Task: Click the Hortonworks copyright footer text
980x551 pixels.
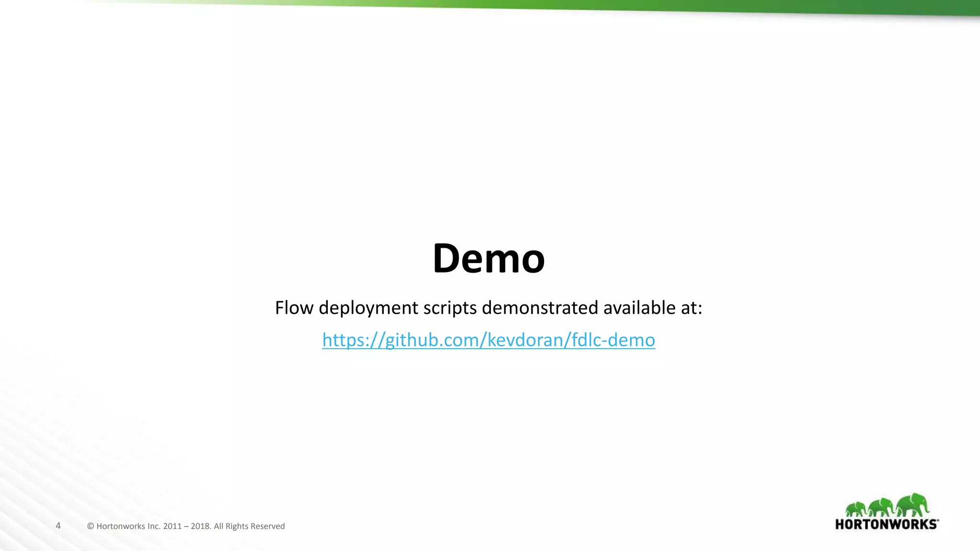Action: point(186,526)
